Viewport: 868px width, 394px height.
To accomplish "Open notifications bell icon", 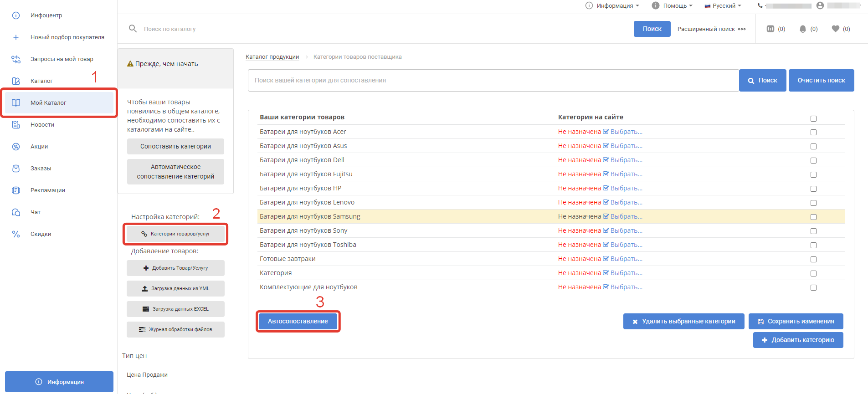I will click(803, 29).
